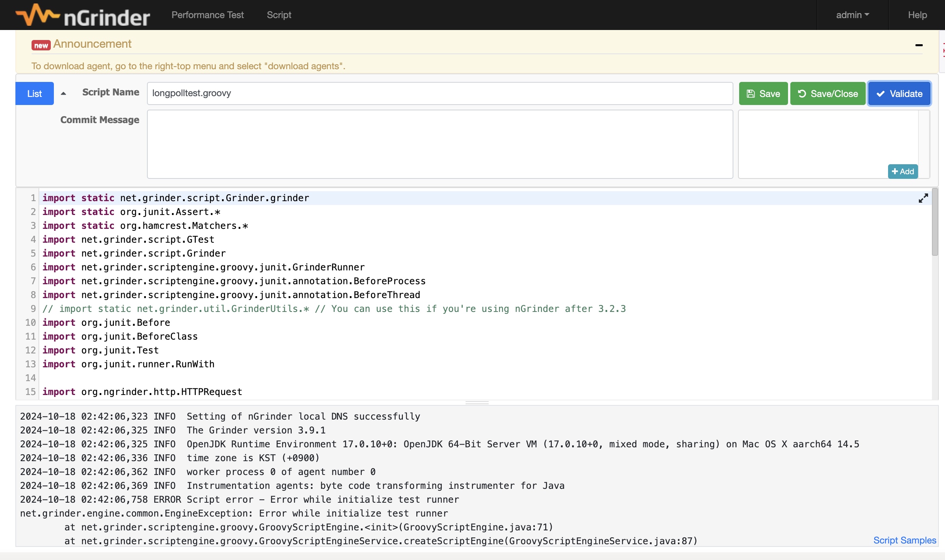
Task: Click line 10 import org.junit.Before
Action: (106, 323)
